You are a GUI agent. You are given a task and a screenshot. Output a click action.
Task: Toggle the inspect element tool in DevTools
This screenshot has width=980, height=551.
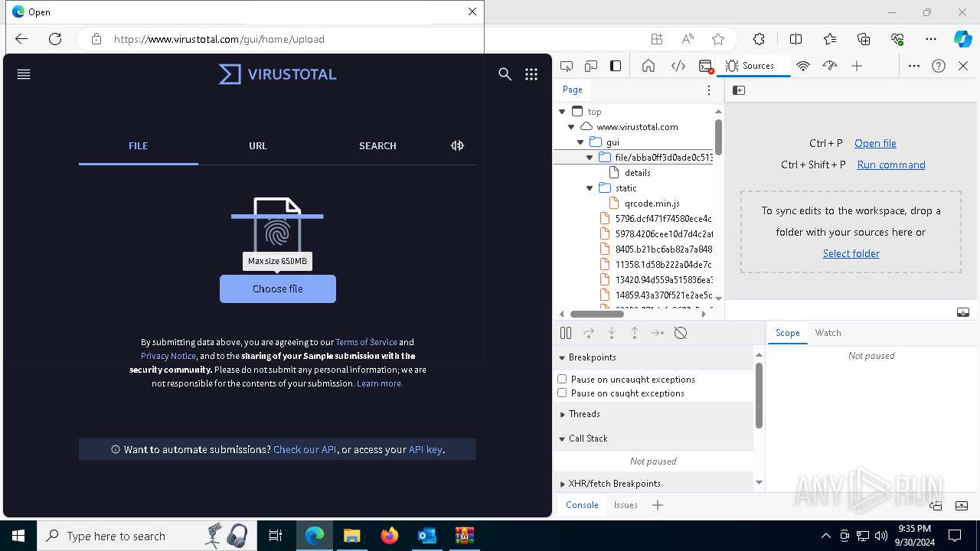567,66
